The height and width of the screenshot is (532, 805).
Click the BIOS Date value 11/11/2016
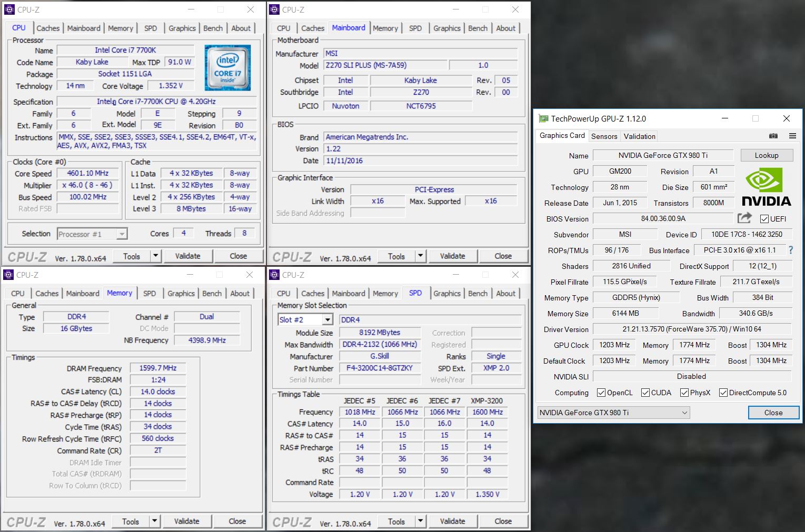pyautogui.click(x=421, y=160)
